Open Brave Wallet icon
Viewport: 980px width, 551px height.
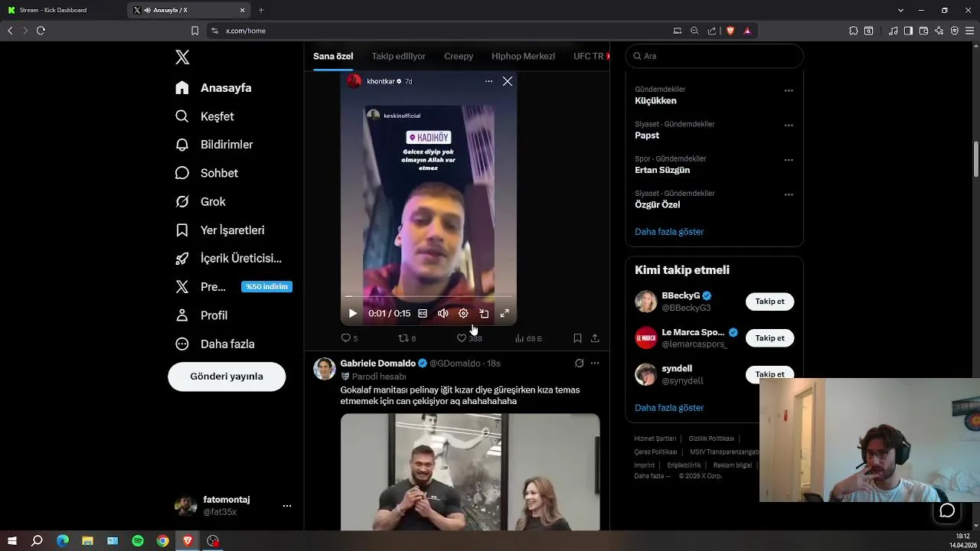tap(923, 31)
